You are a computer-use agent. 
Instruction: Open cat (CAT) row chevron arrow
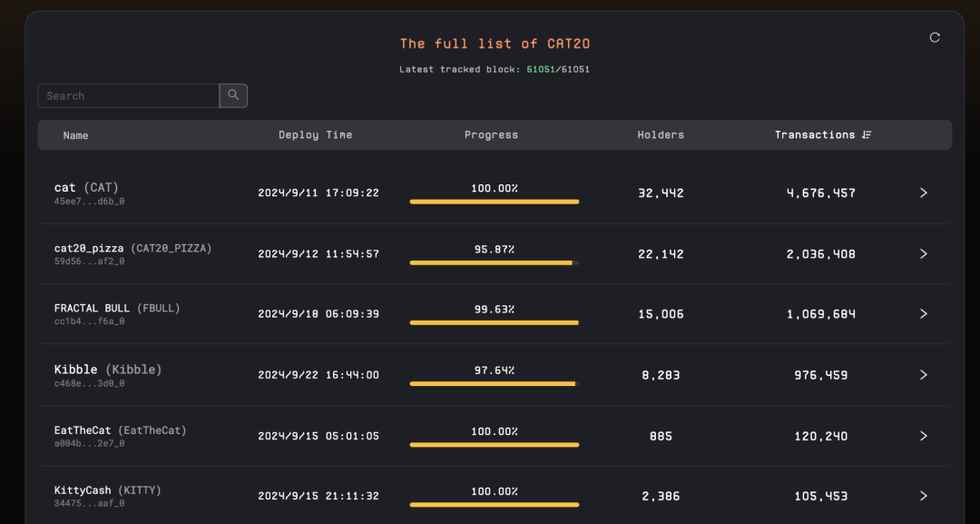(923, 193)
